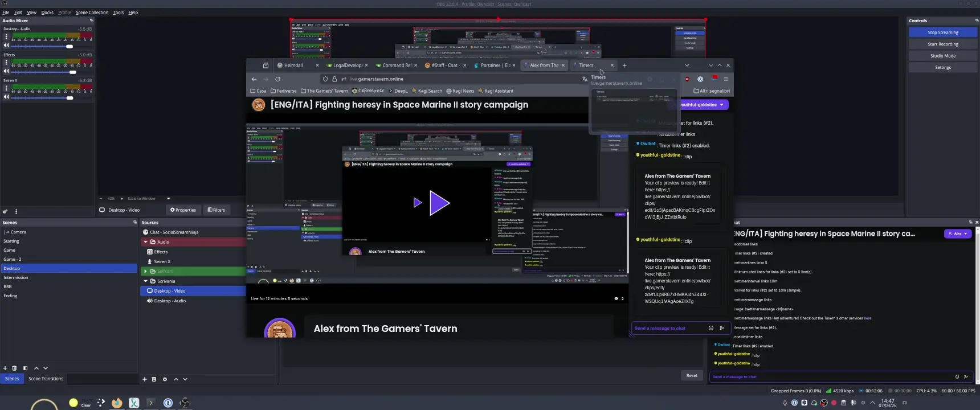This screenshot has height=410, width=980.
Task: Select the Intermission scene
Action: (16, 277)
